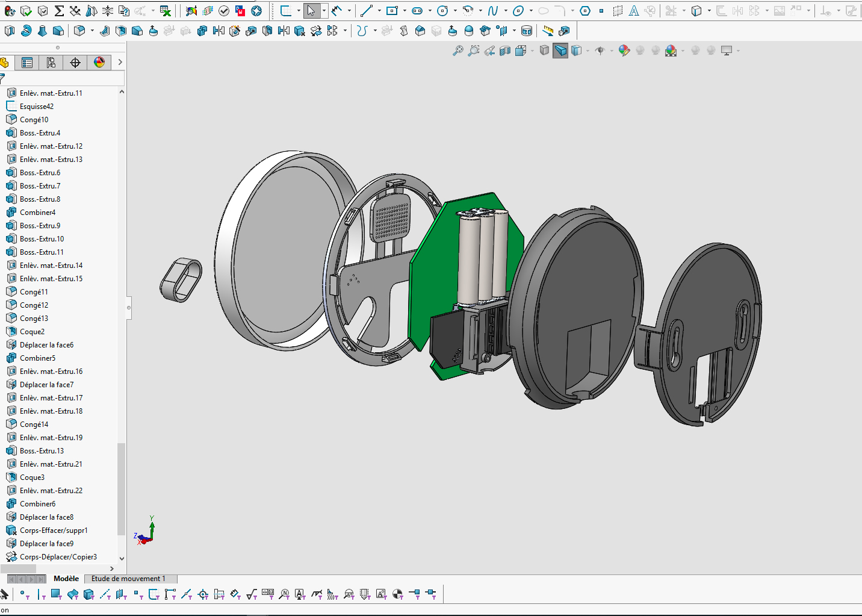Click the Mass Properties sigma icon
862x616 pixels.
(59, 11)
